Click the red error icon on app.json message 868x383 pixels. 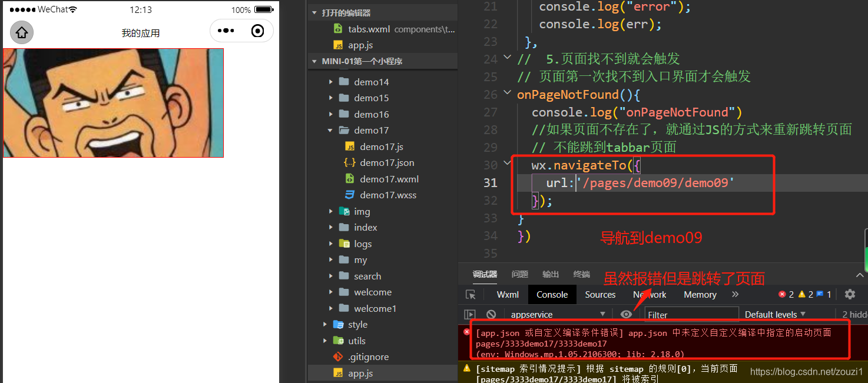[467, 332]
